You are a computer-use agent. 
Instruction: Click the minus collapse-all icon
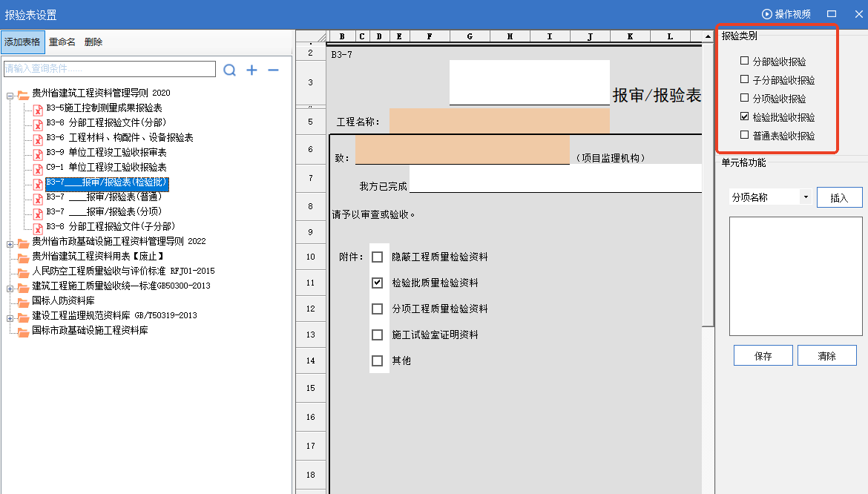pyautogui.click(x=273, y=70)
